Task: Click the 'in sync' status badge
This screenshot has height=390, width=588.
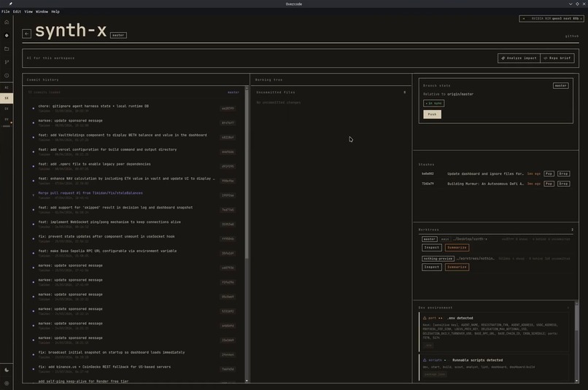Action: [433, 104]
